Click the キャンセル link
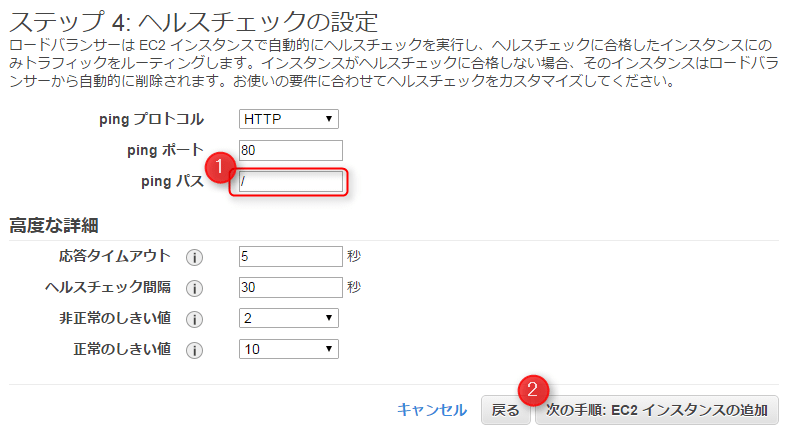Screen dimensions: 790x442 (x=432, y=409)
